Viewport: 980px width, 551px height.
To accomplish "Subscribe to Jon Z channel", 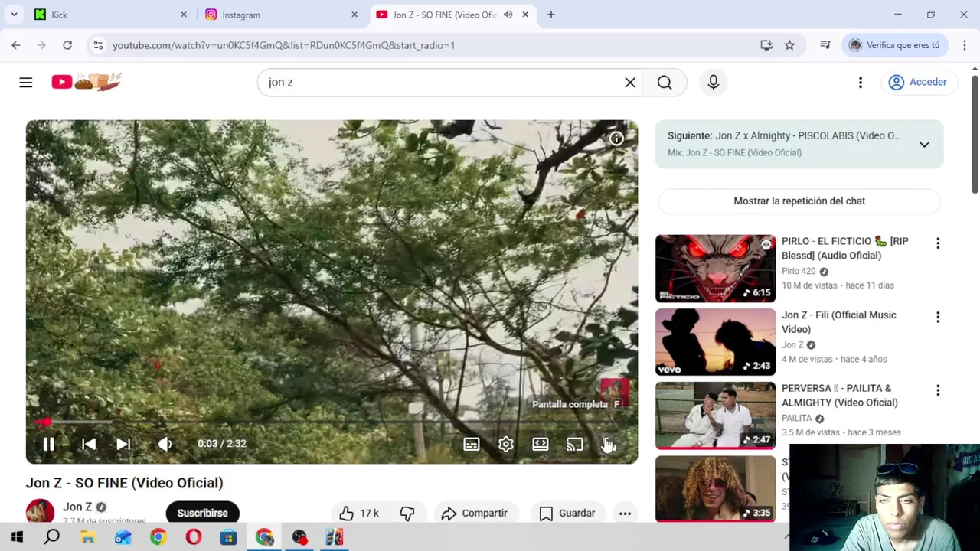I will click(202, 513).
